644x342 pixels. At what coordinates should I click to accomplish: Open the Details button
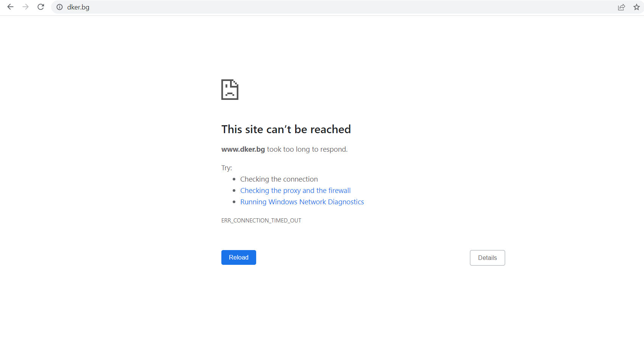[487, 258]
